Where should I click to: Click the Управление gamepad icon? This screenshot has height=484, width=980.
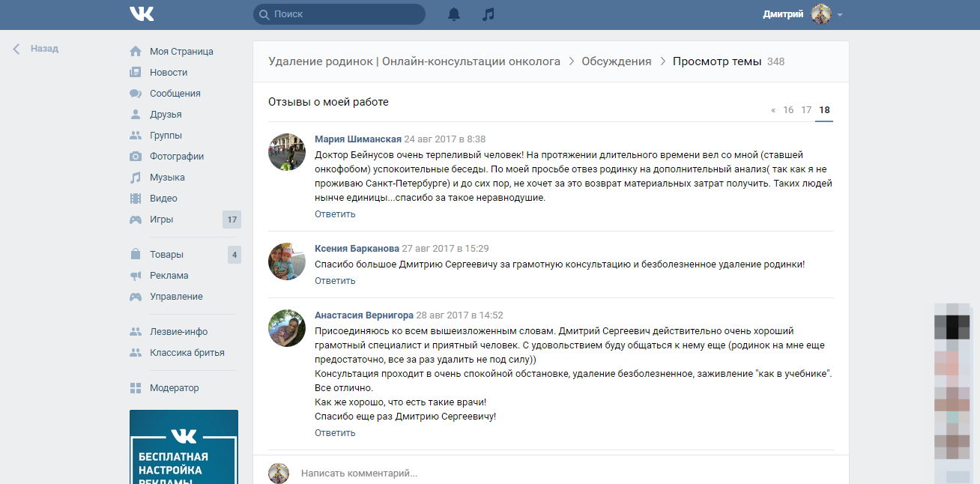[x=136, y=297]
